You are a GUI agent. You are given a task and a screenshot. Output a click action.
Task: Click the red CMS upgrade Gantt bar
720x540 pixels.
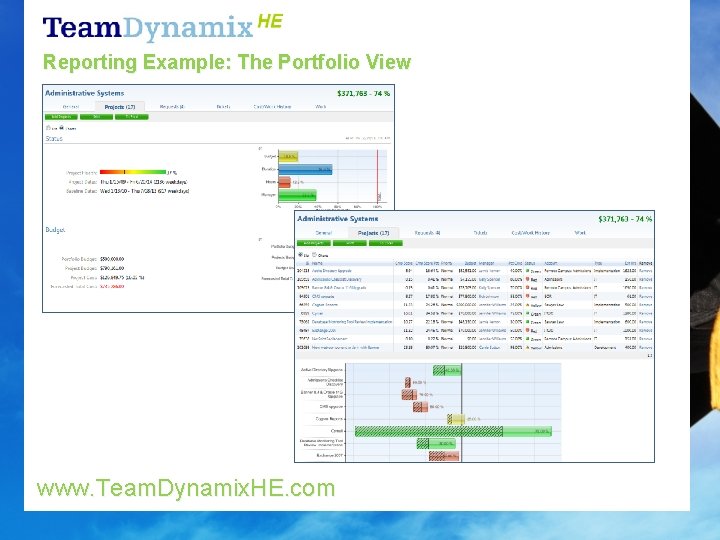(420, 407)
